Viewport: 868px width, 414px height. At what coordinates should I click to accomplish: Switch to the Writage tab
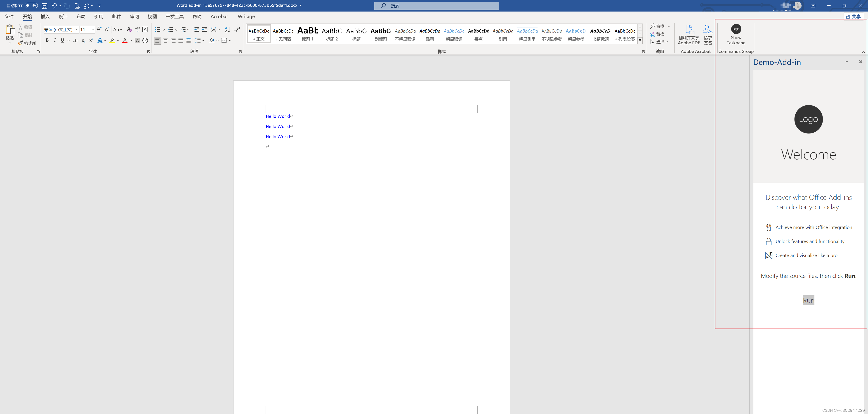click(246, 17)
